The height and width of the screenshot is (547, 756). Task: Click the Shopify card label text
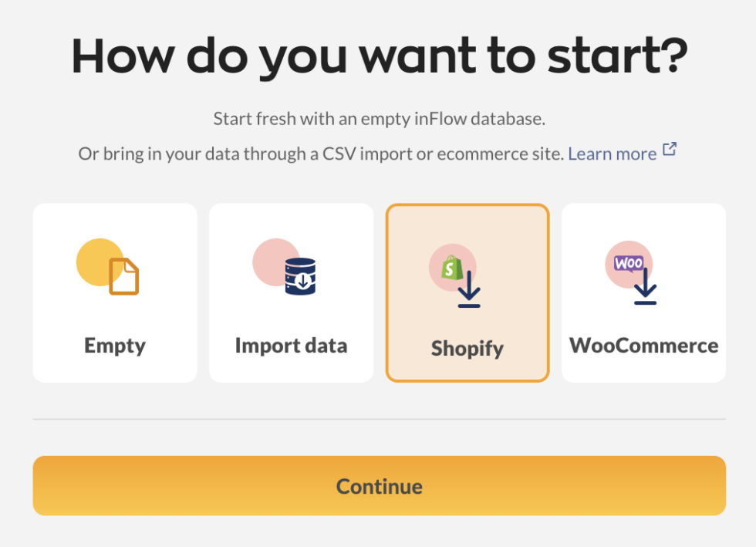[467, 348]
